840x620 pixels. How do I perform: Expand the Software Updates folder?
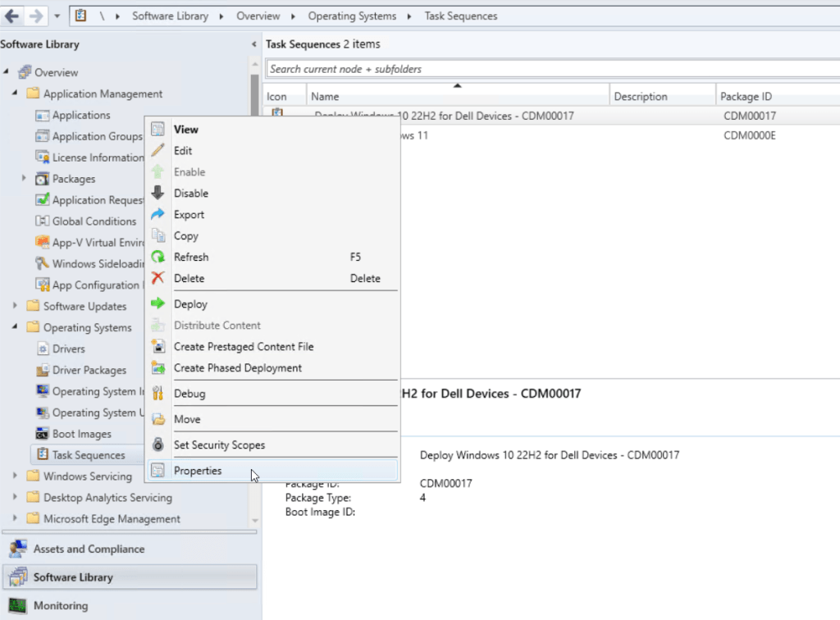tap(16, 307)
